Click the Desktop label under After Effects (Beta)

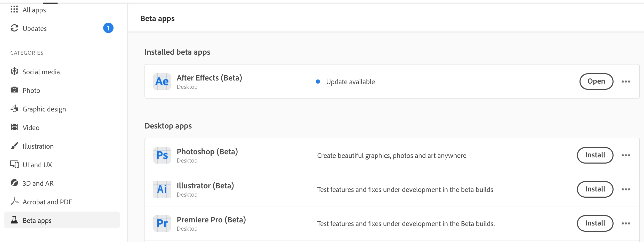click(187, 87)
